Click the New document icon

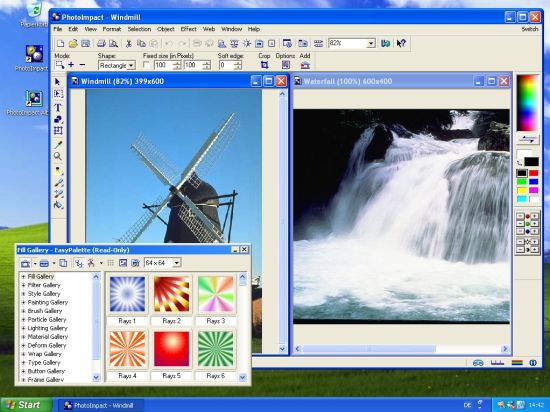coord(60,43)
